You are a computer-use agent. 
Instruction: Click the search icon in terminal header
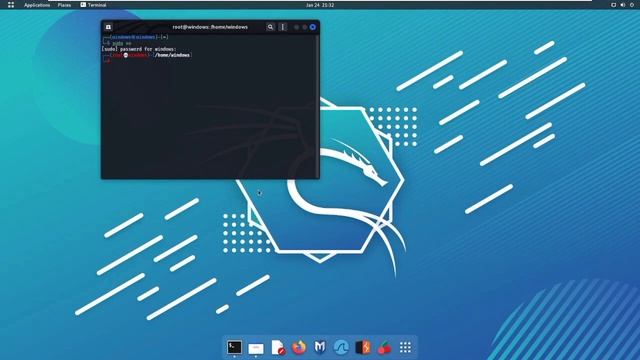click(270, 27)
